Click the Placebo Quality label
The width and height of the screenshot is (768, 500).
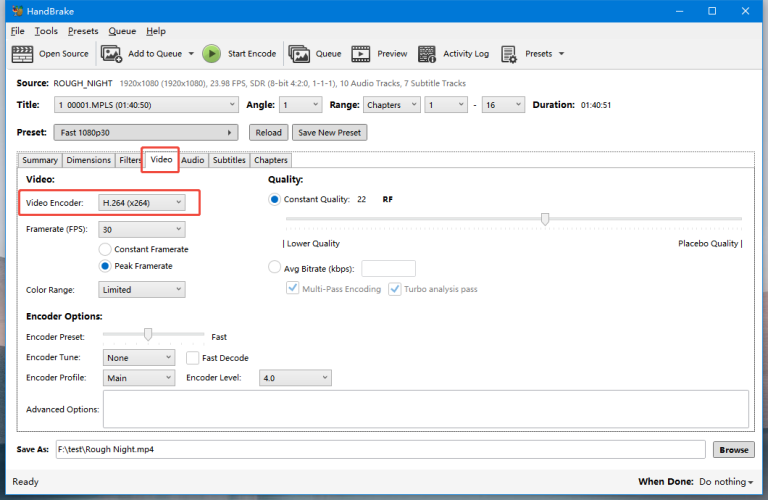[708, 243]
